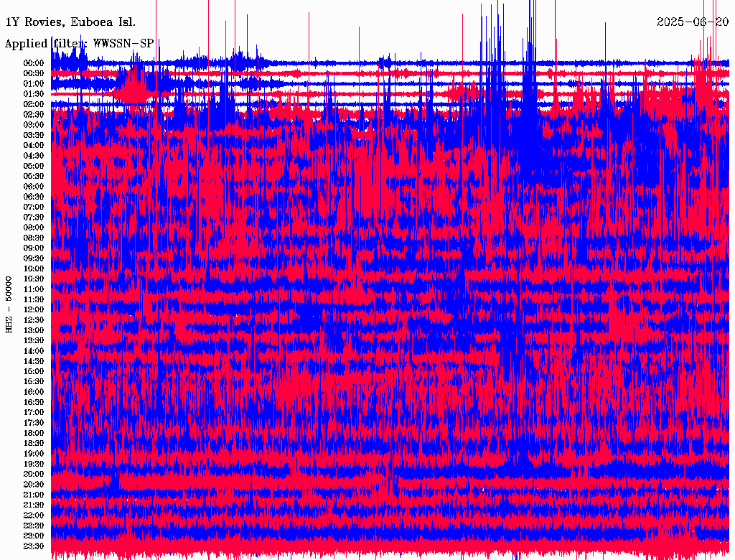Click the 22:30 time label

[34, 526]
